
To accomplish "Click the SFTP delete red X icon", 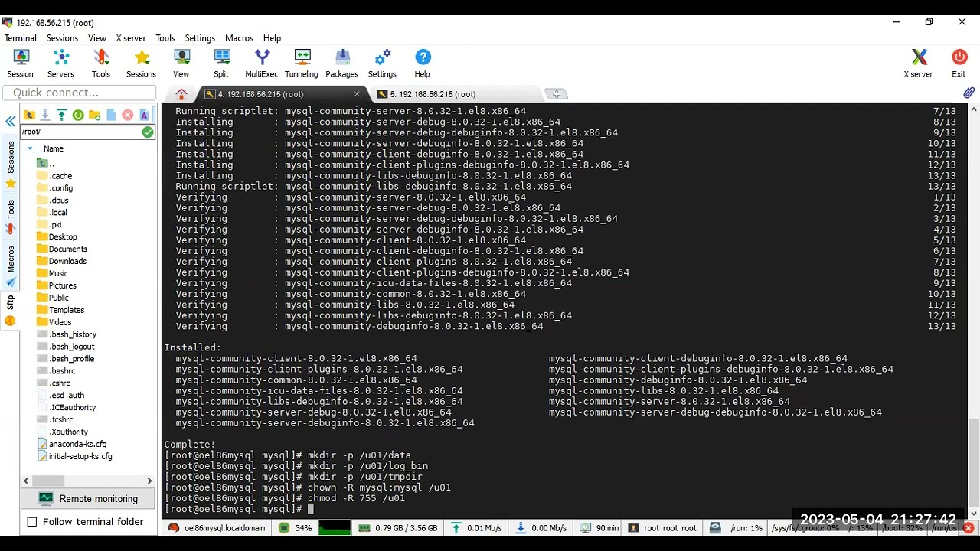I will click(x=127, y=115).
